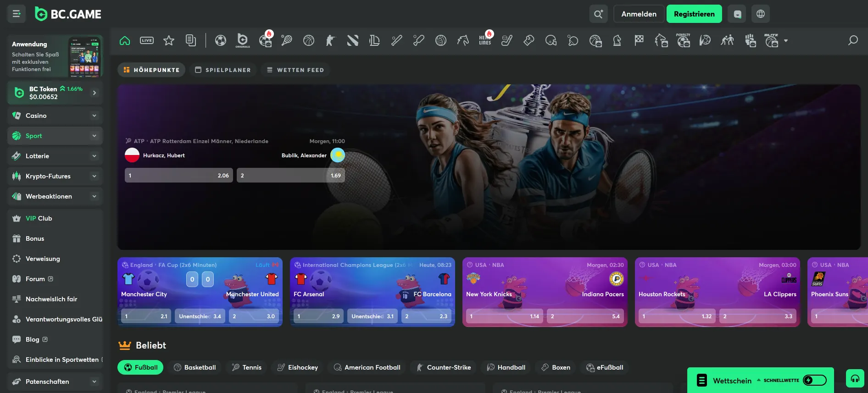Select the Dota 2 icon
Image resolution: width=868 pixels, height=393 pixels.
click(353, 40)
